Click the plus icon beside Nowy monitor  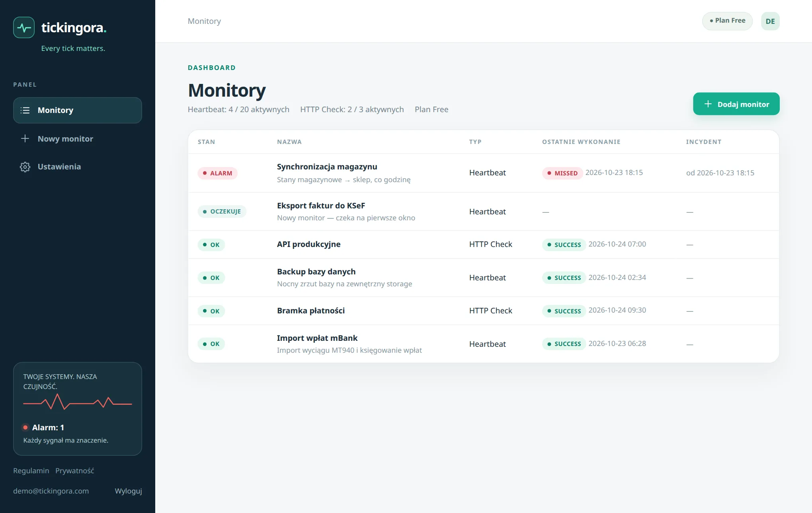point(25,138)
